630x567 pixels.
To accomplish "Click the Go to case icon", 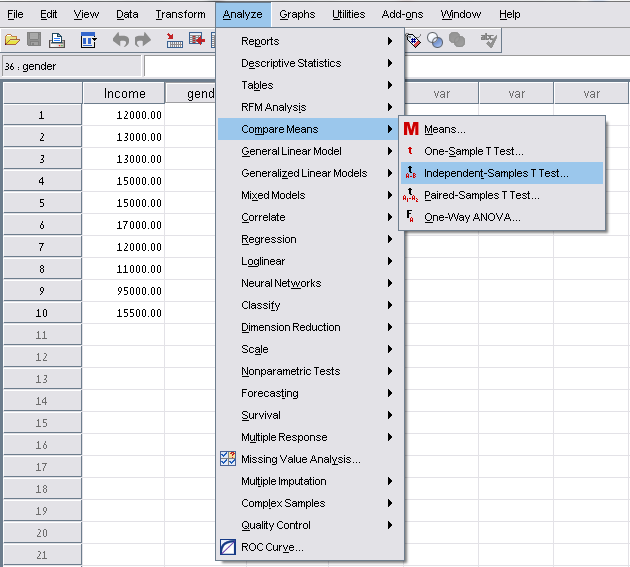I will pos(174,40).
